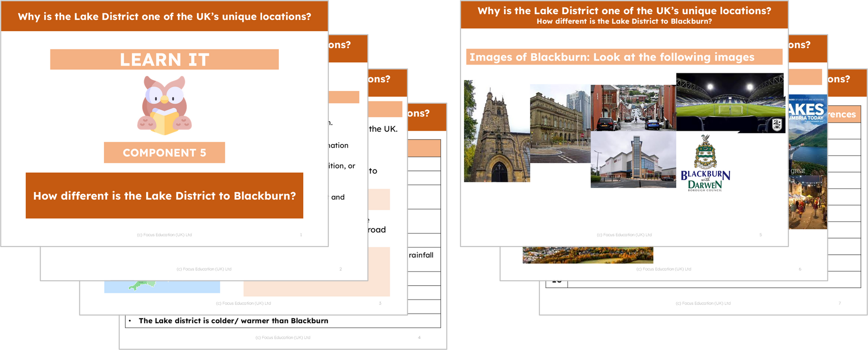The height and width of the screenshot is (350, 868).
Task: Select the COMPONENT 5 label
Action: (x=165, y=152)
